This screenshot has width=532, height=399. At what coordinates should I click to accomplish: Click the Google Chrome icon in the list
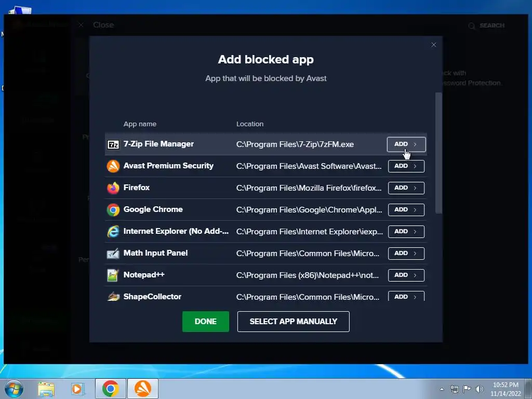(113, 210)
